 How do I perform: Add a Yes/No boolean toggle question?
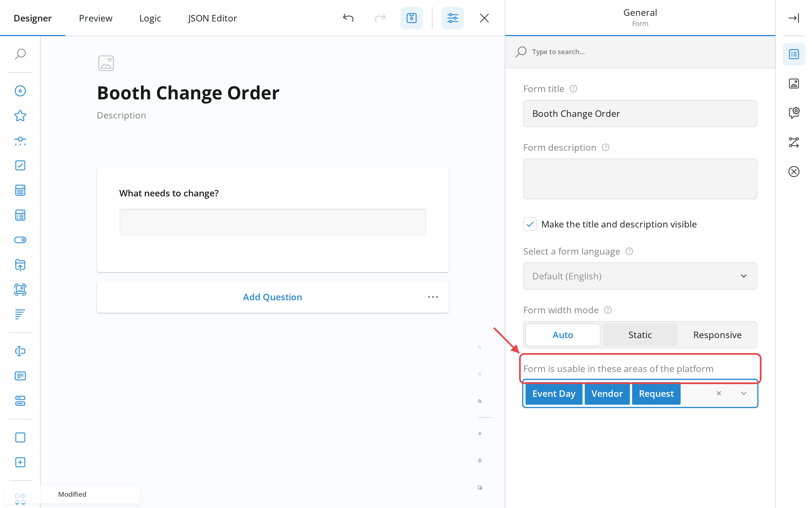(20, 240)
